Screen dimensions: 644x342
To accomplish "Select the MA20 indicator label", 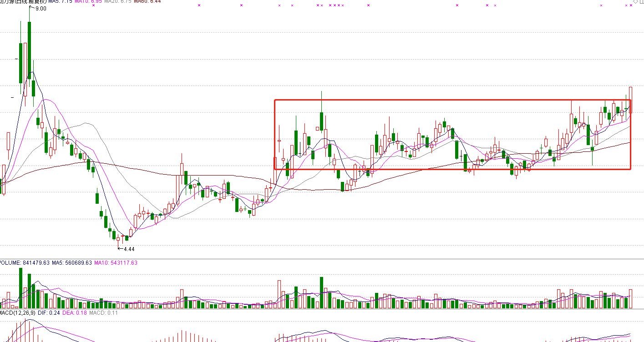I will click(x=117, y=2).
